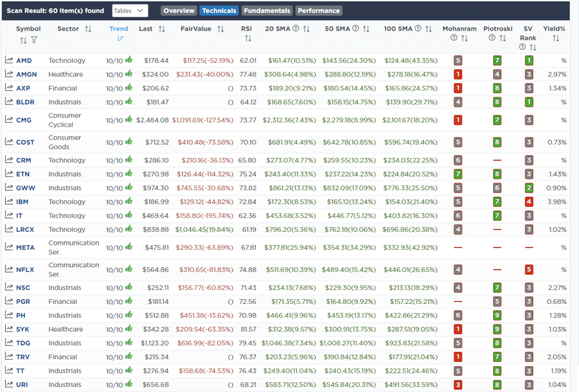Screen dimensions: 579x392
Task: Click SYK RSI value 81.57
Action: tap(249, 329)
